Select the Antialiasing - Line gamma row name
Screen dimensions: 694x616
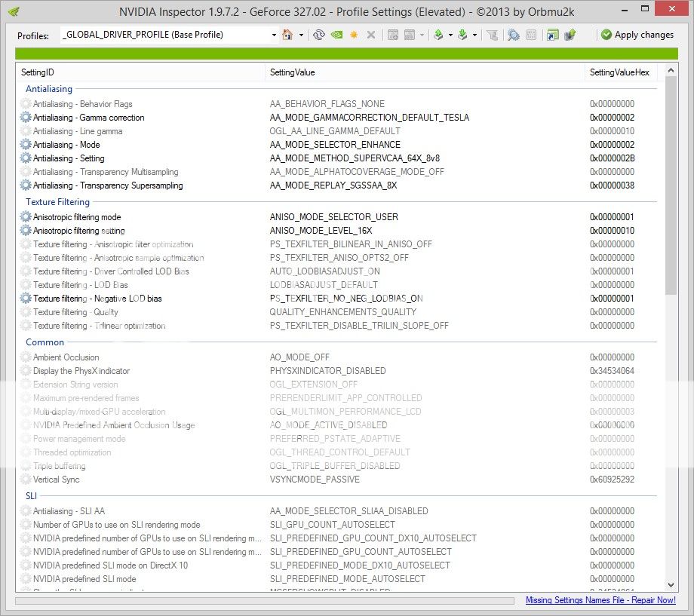pyautogui.click(x=78, y=131)
